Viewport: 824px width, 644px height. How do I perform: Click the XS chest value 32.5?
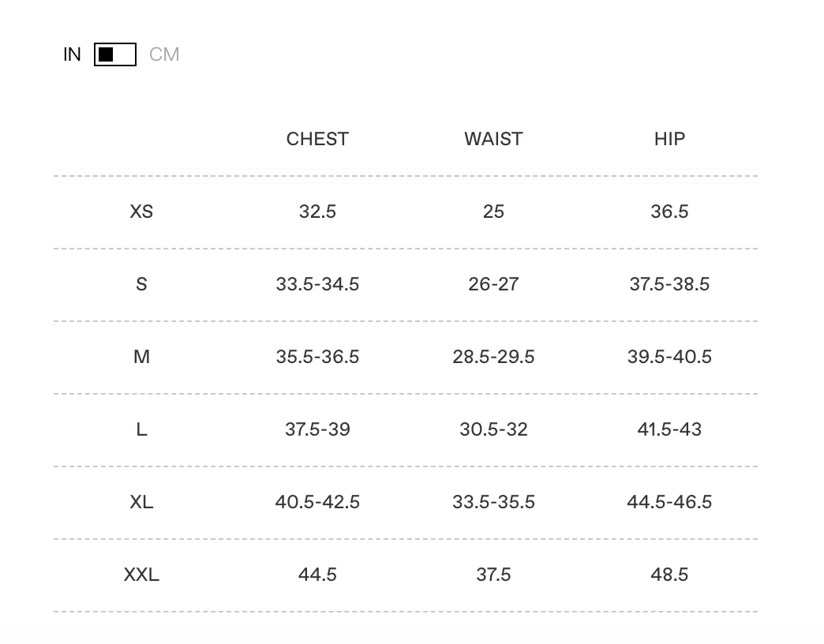pos(317,212)
